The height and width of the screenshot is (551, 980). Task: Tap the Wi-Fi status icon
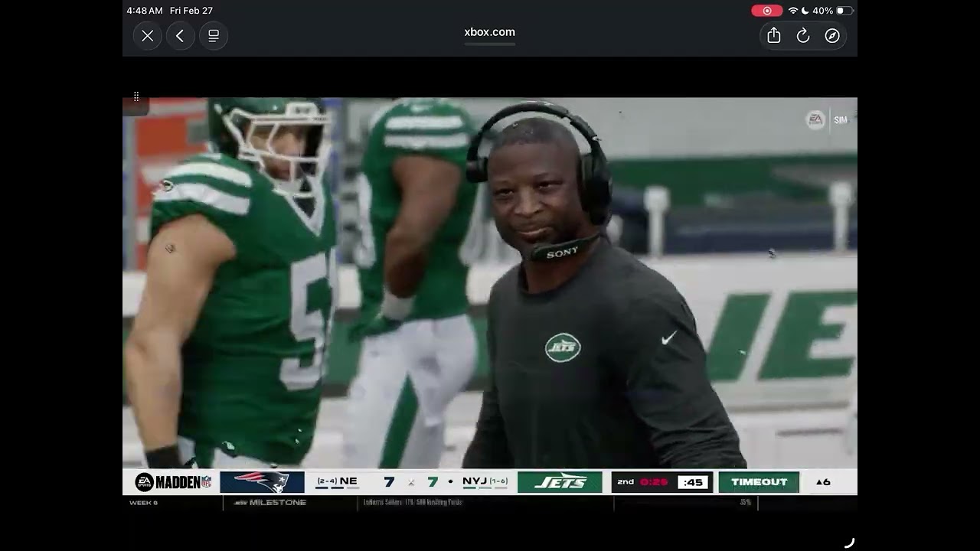tap(793, 11)
